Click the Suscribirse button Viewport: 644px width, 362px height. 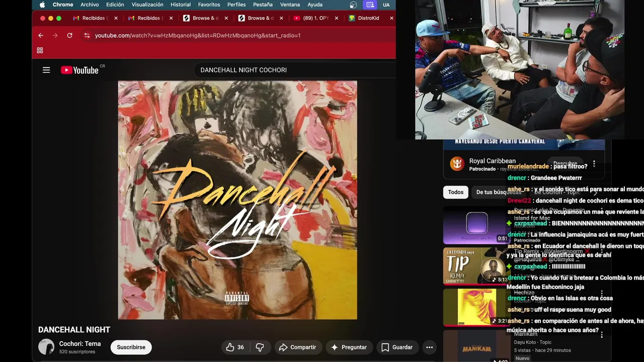(x=131, y=347)
